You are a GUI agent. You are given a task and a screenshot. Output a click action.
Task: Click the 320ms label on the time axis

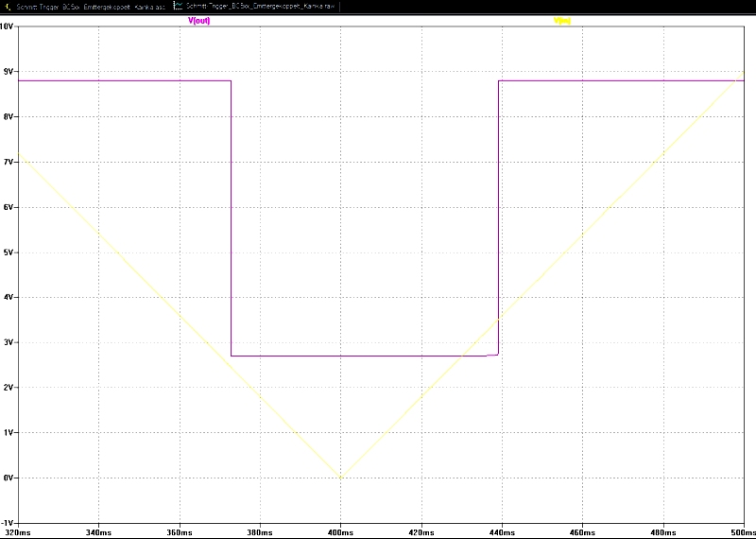[x=18, y=532]
